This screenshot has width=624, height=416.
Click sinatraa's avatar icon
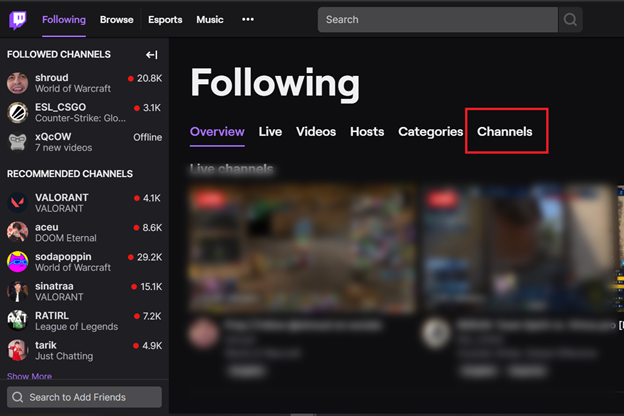click(18, 291)
